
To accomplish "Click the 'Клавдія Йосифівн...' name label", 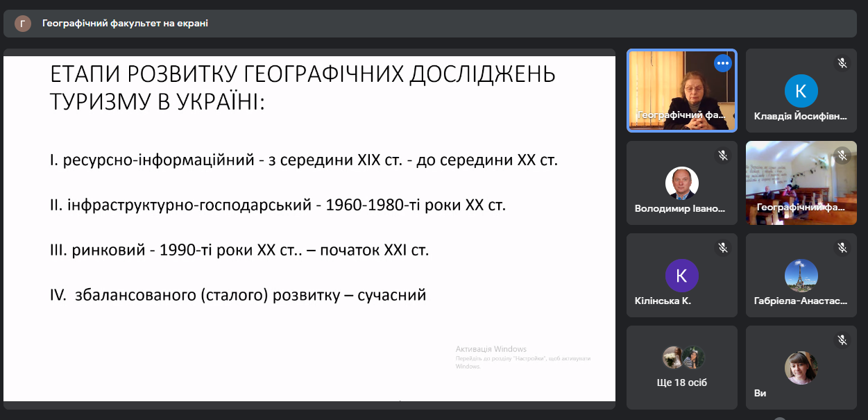I will point(801,117).
